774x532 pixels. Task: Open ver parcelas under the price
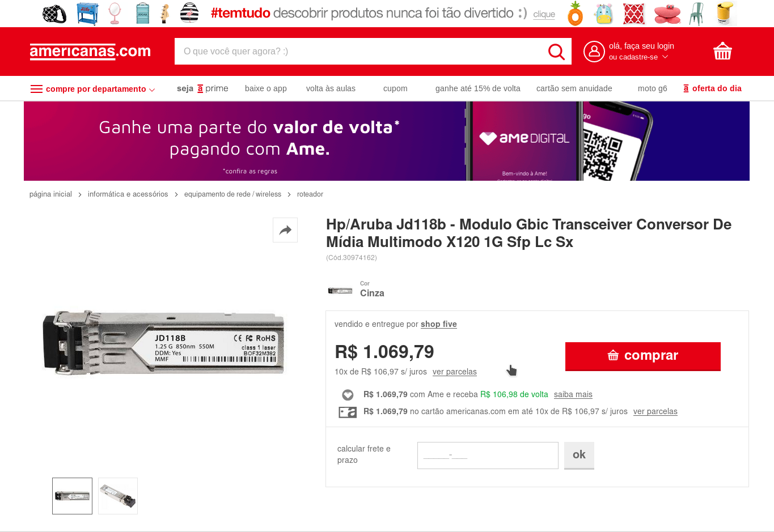click(454, 372)
